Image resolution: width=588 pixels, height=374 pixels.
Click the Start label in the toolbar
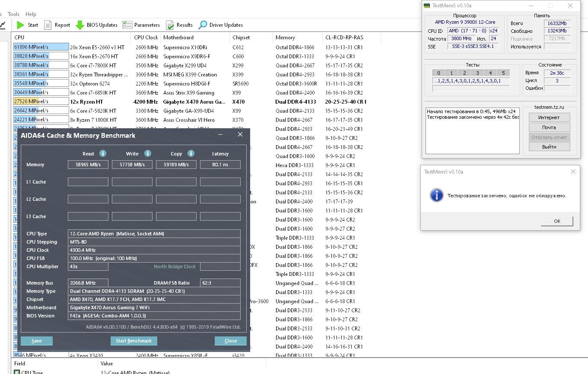point(33,25)
